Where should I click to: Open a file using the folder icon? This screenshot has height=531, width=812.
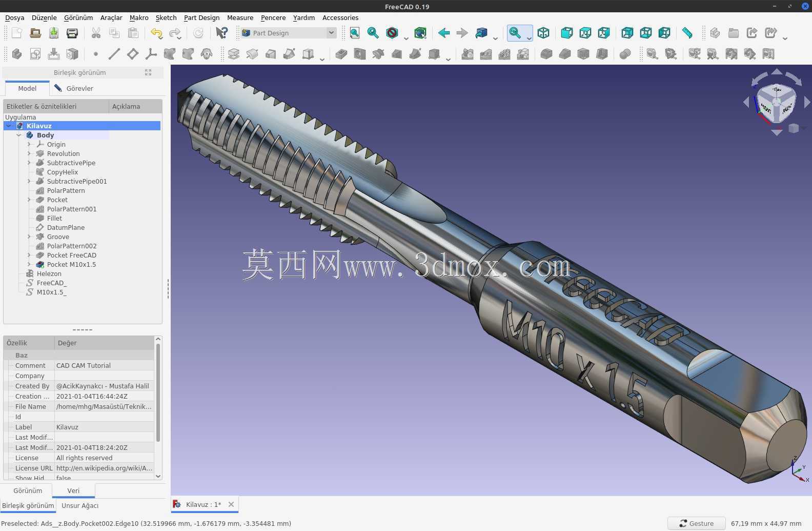point(35,33)
